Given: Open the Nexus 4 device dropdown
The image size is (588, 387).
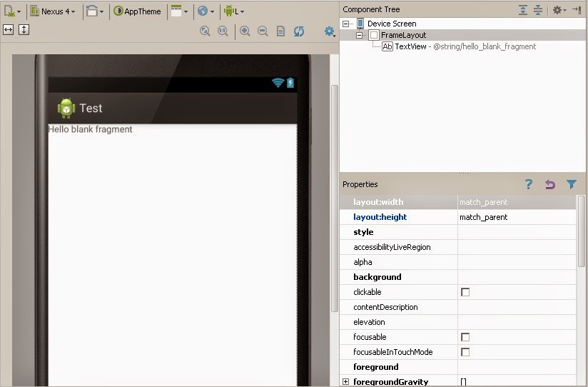Looking at the screenshot, I should [53, 11].
